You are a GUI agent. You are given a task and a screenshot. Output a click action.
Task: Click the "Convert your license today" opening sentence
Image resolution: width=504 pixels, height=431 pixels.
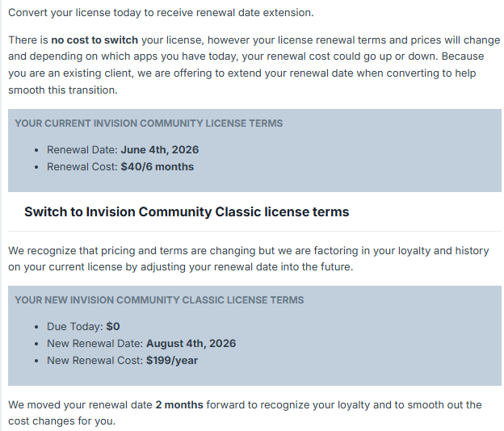pyautogui.click(x=160, y=13)
